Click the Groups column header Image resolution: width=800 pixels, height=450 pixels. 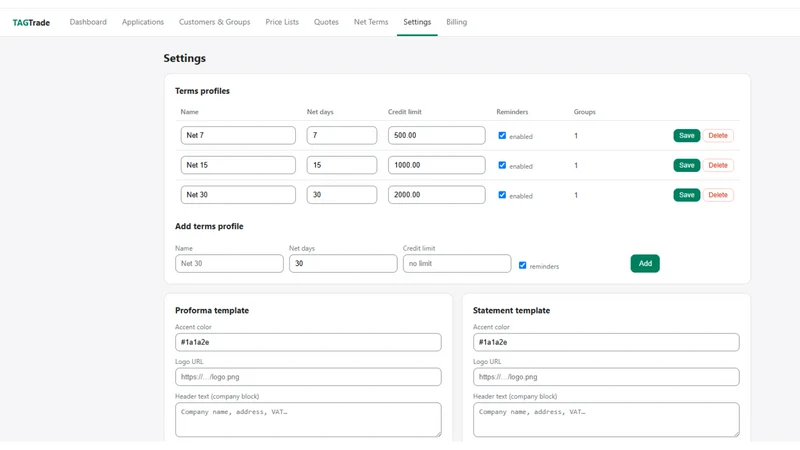pyautogui.click(x=584, y=112)
